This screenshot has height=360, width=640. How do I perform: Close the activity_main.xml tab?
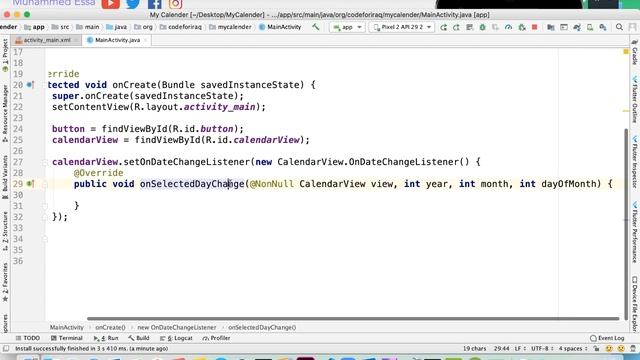coord(76,40)
